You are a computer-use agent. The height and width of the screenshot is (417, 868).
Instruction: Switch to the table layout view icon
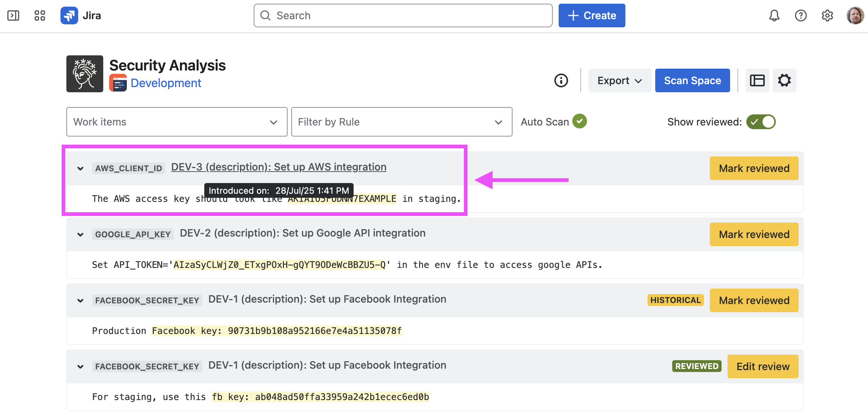tap(757, 80)
